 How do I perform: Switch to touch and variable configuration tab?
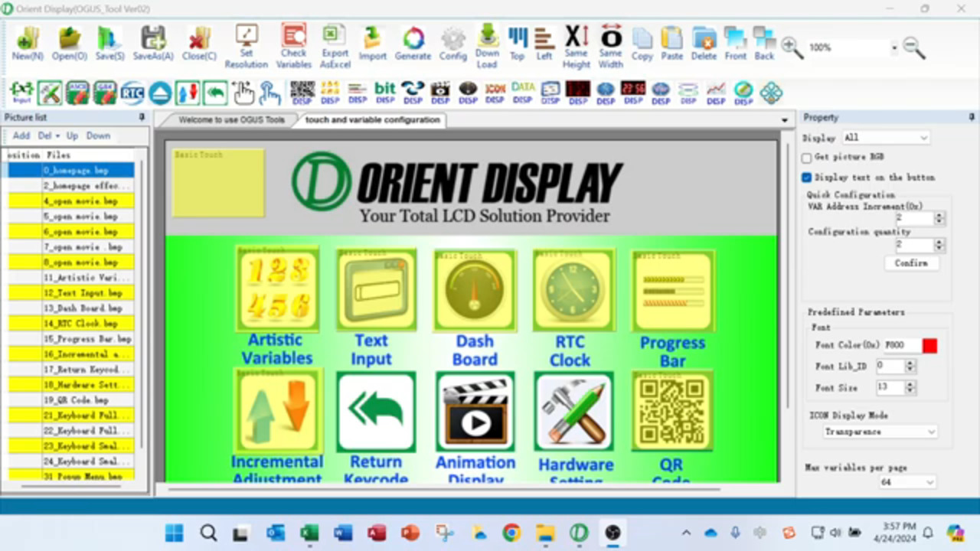click(372, 120)
